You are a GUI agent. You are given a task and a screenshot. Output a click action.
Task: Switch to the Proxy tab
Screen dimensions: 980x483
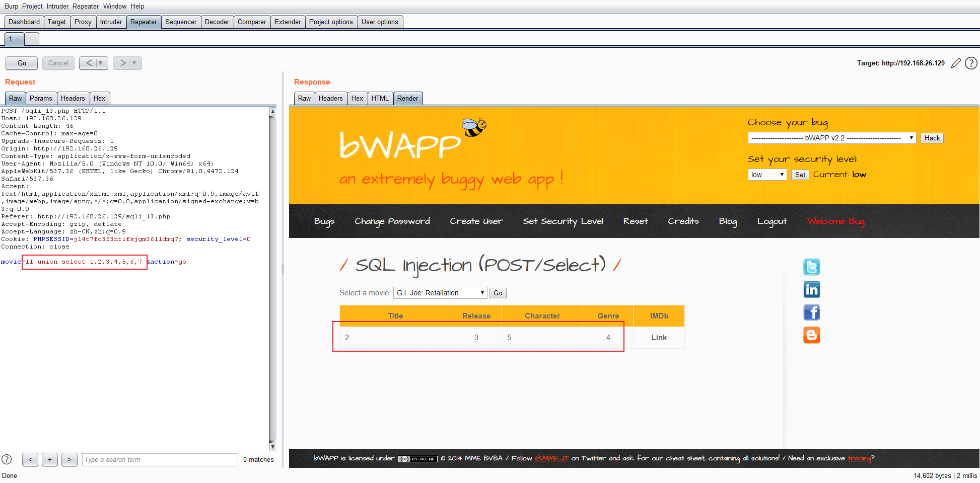point(83,22)
